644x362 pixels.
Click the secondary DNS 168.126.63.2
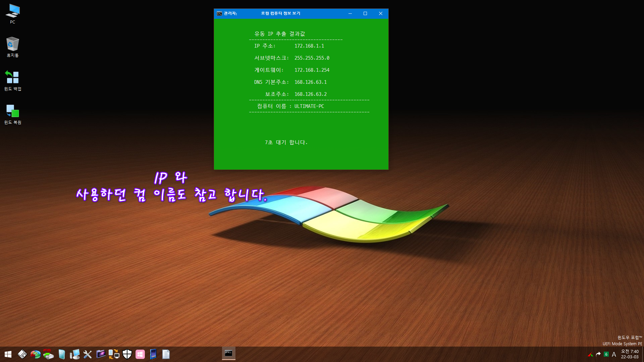(x=311, y=94)
